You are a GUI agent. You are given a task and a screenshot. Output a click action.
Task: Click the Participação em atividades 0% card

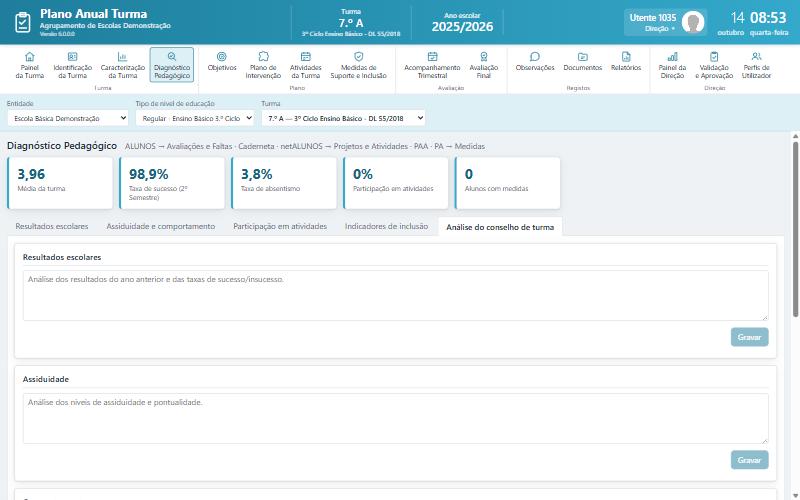(x=396, y=183)
